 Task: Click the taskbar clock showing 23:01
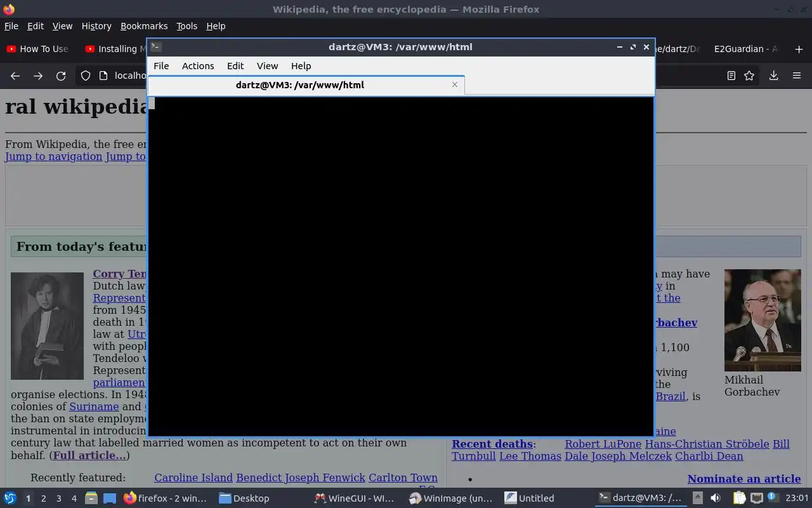click(x=797, y=498)
